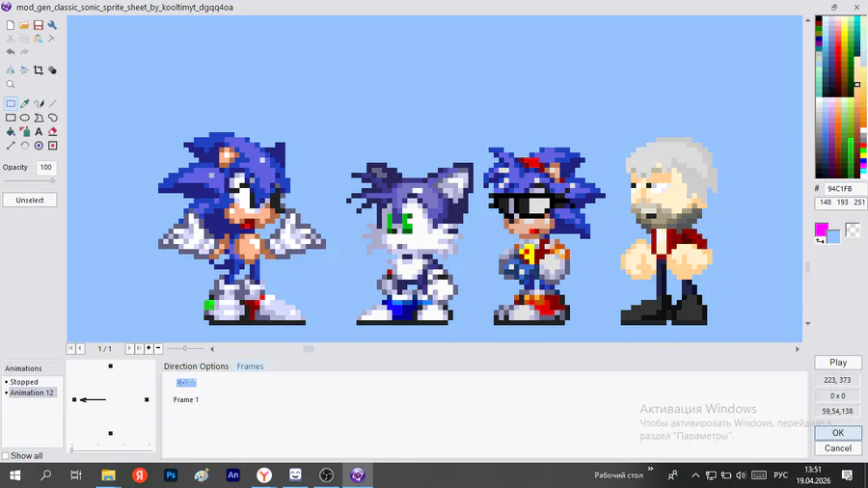The height and width of the screenshot is (488, 868).
Task: Click the Rotate tool icon
Action: point(24,146)
